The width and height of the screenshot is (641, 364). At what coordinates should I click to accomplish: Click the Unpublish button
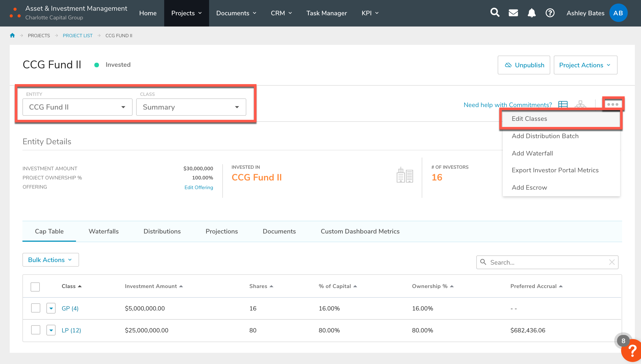(x=524, y=65)
